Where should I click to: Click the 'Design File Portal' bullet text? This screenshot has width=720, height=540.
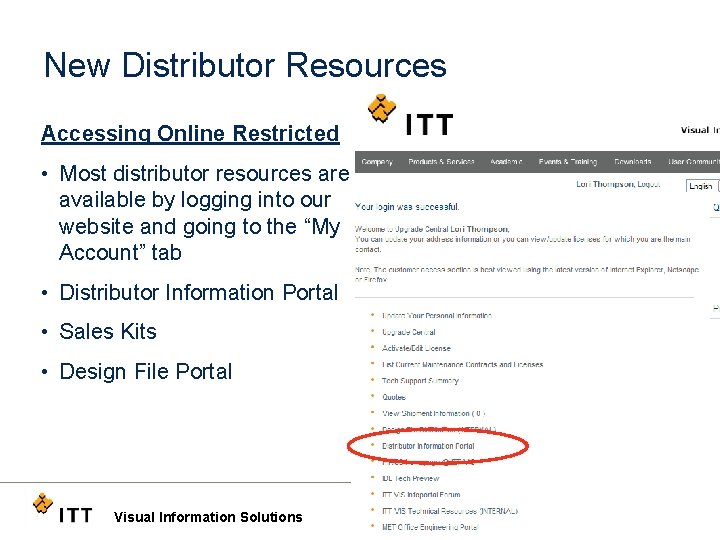tap(146, 371)
